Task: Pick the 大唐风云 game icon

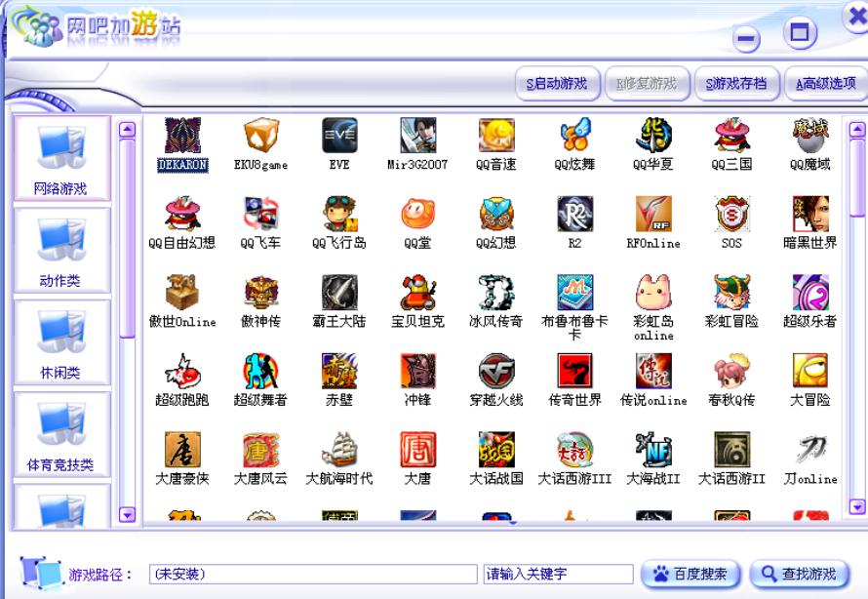Action: tap(261, 450)
